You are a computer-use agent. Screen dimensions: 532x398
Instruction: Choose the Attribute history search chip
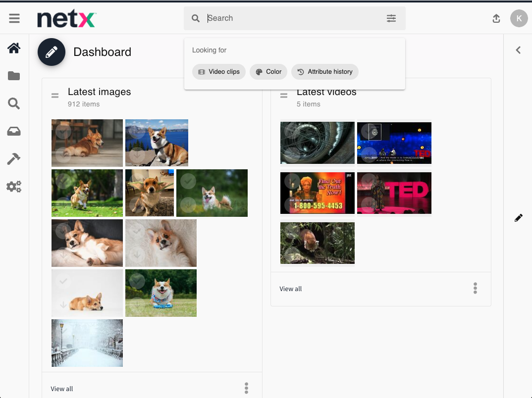click(x=325, y=72)
